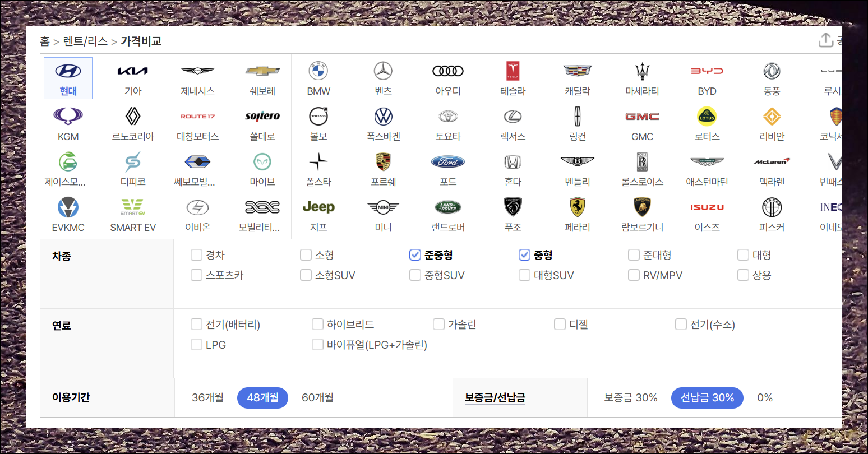Select the Honda (혼다) brand logo

coord(513,162)
